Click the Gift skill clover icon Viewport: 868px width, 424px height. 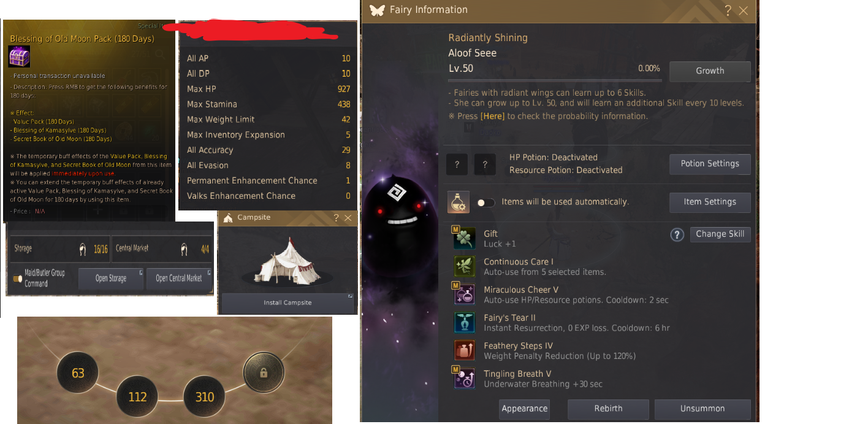465,238
